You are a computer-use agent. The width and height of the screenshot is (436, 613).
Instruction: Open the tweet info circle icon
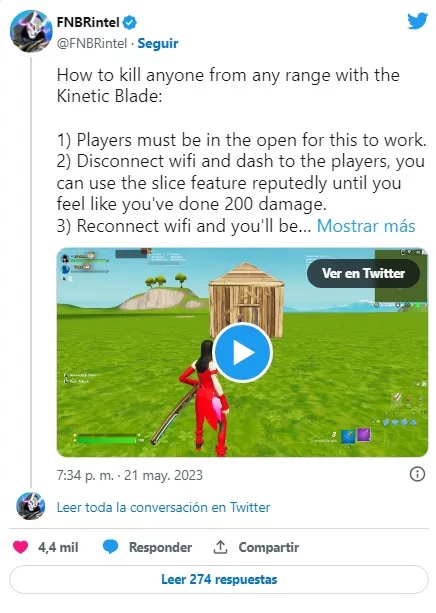tap(417, 474)
